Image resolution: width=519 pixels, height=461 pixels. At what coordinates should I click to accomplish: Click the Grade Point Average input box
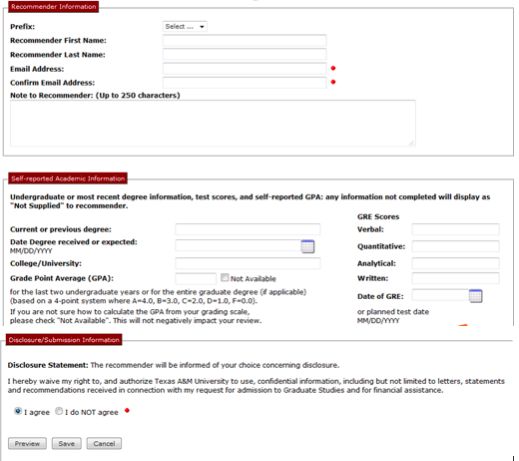click(196, 278)
